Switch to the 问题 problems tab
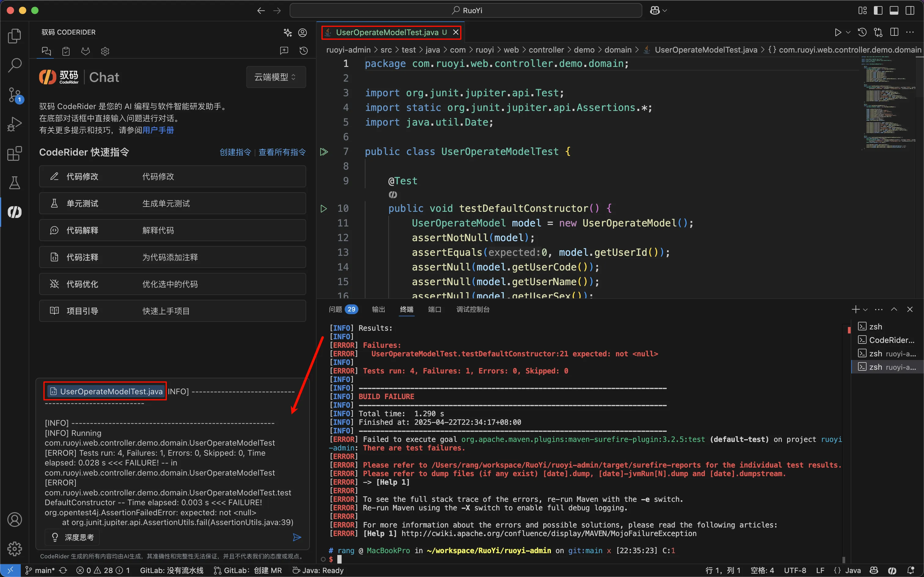Screen dimensions: 924x577 point(336,310)
